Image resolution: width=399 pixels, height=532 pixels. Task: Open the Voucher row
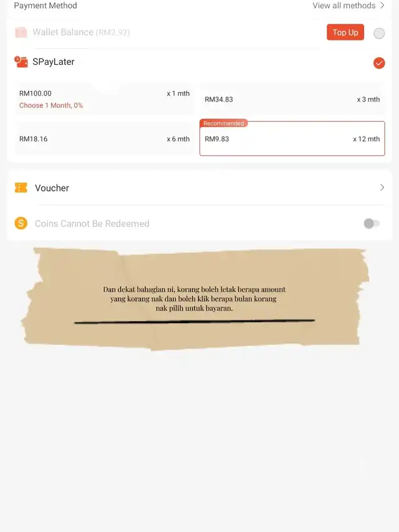(199, 188)
